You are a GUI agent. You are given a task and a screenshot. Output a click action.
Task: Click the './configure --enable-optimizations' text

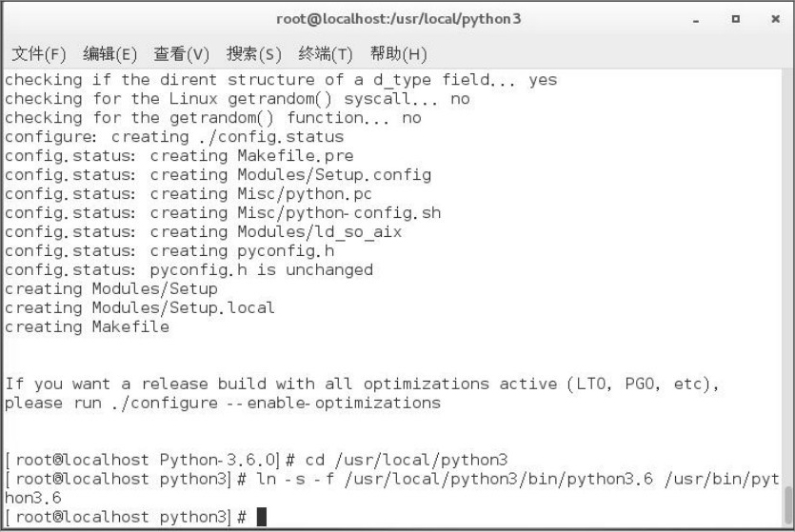click(x=276, y=404)
